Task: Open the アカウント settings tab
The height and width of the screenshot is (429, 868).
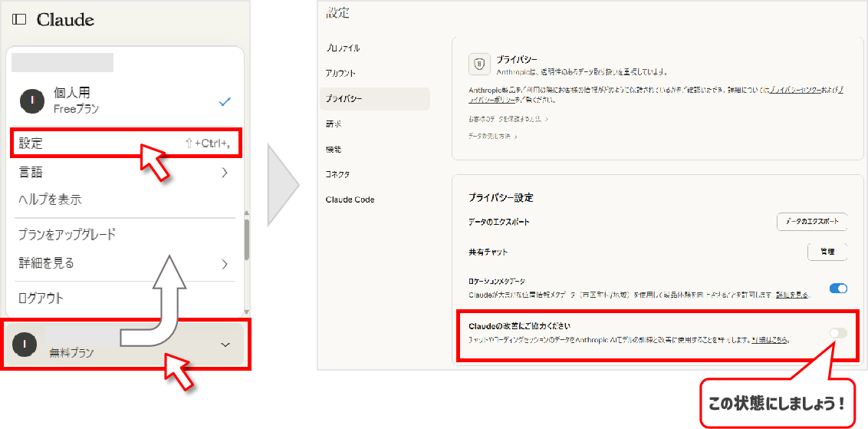Action: 340,73
